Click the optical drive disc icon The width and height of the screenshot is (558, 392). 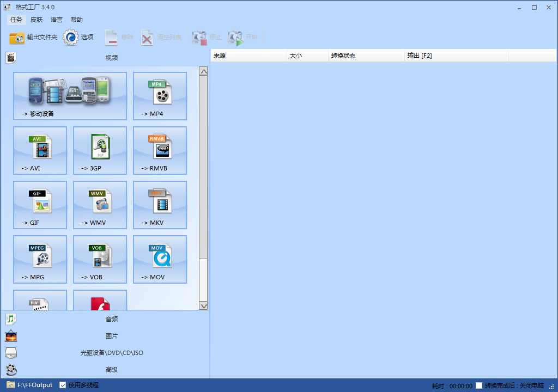[x=11, y=353]
